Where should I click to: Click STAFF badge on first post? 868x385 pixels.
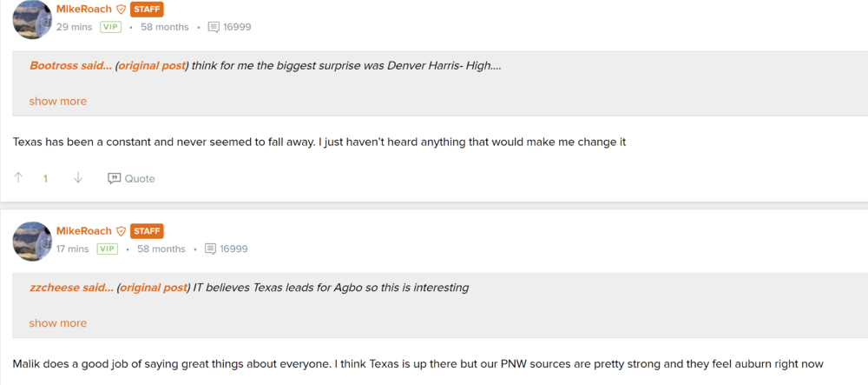tap(147, 10)
